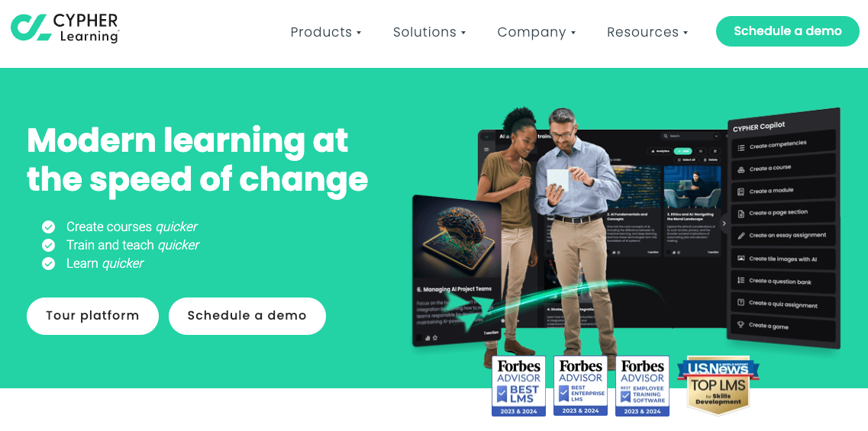Click checkmark beside Train and teach quicker

pyautogui.click(x=49, y=245)
